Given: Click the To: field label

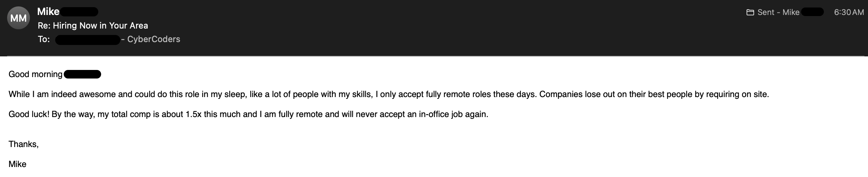Looking at the screenshot, I should tap(44, 39).
